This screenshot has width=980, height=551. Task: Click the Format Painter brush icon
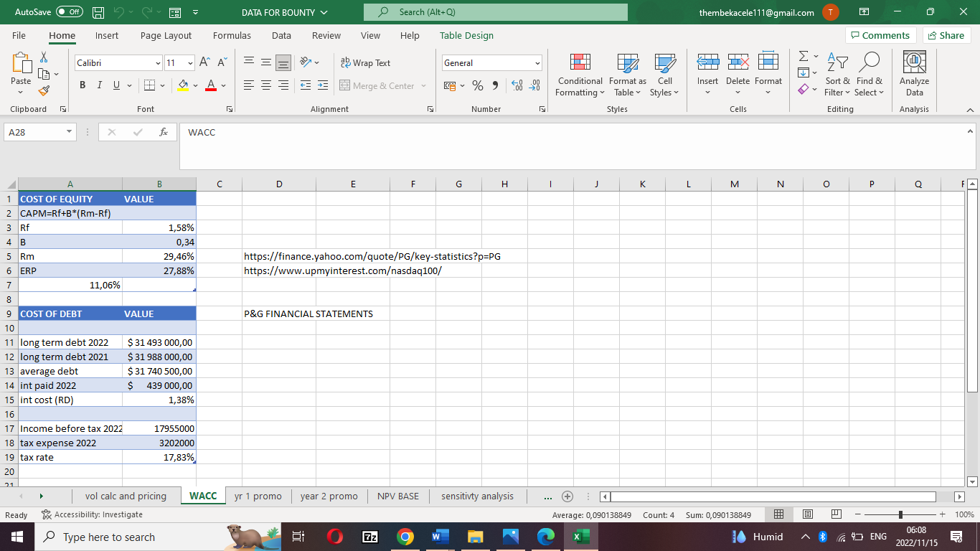(44, 91)
